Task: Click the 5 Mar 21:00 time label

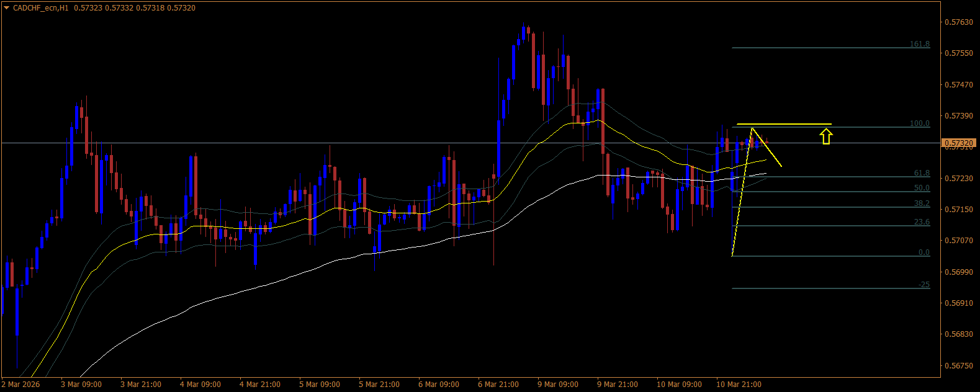Action: [379, 385]
